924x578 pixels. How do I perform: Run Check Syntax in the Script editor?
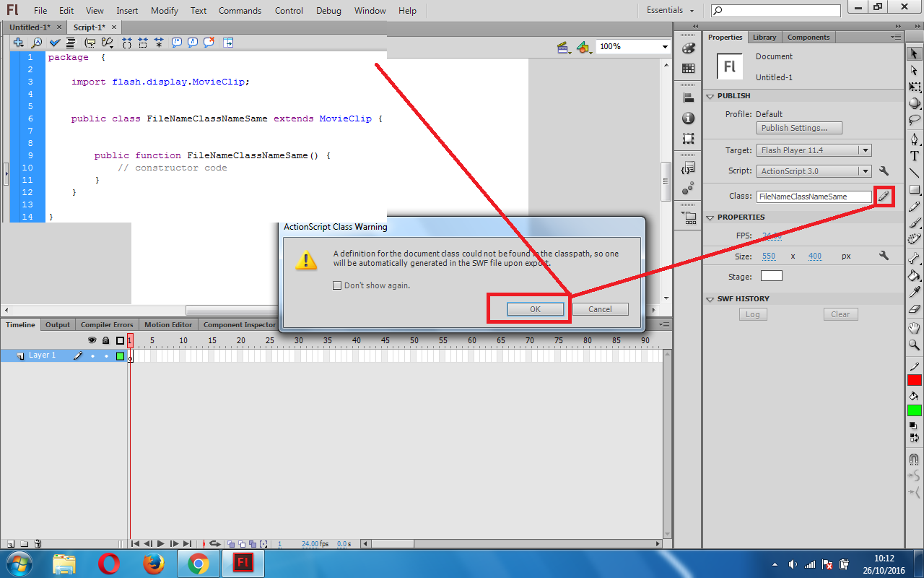pos(54,43)
